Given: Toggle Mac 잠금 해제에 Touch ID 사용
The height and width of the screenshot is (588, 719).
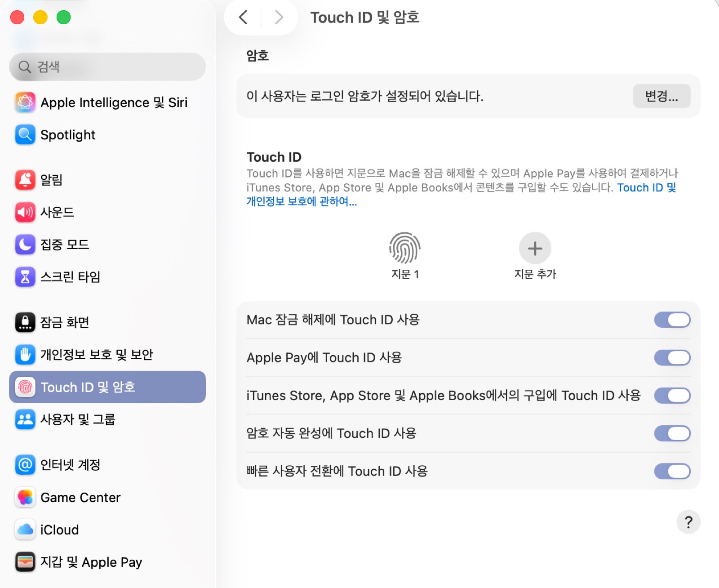Looking at the screenshot, I should click(x=672, y=320).
